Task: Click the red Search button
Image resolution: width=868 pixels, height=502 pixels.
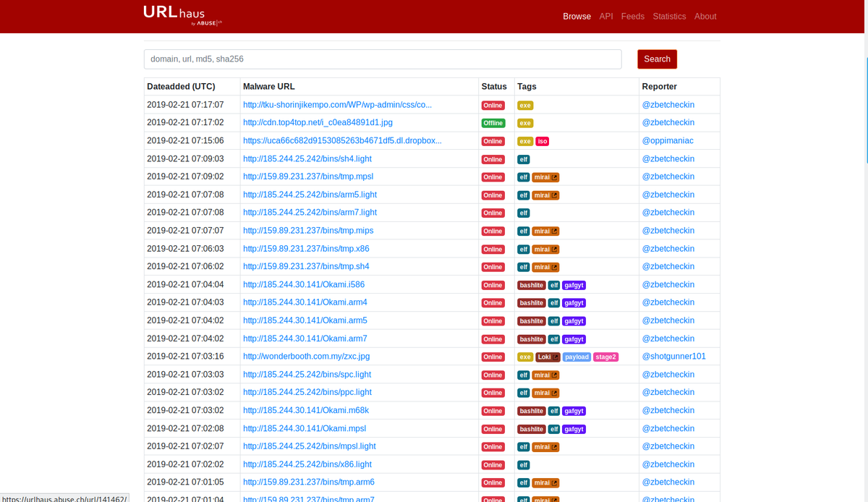Action: coord(657,59)
